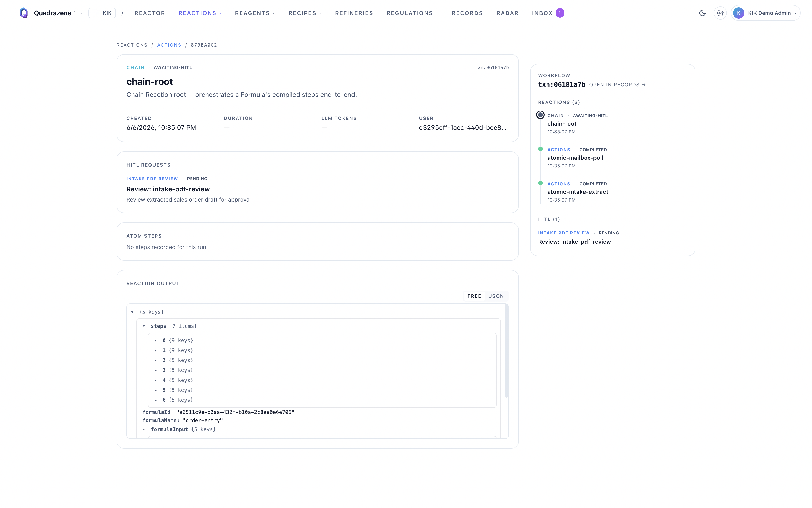Viewport: 812px width, 508px height.
Task: Expand step 3 {5 keys}
Action: pos(156,370)
